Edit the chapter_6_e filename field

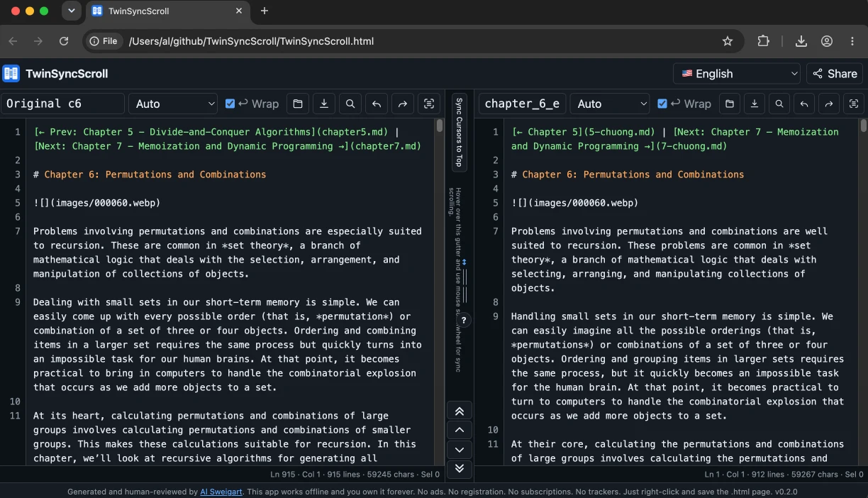point(523,104)
